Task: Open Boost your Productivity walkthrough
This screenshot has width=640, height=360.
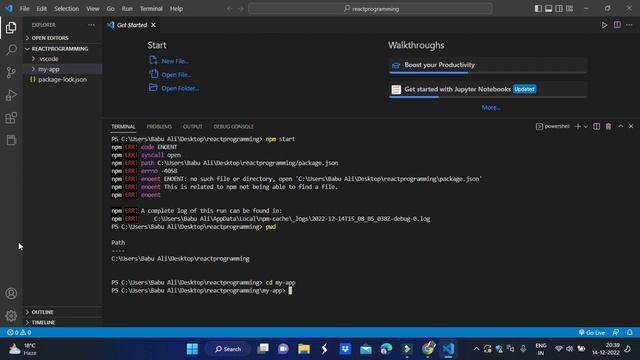Action: [488, 65]
